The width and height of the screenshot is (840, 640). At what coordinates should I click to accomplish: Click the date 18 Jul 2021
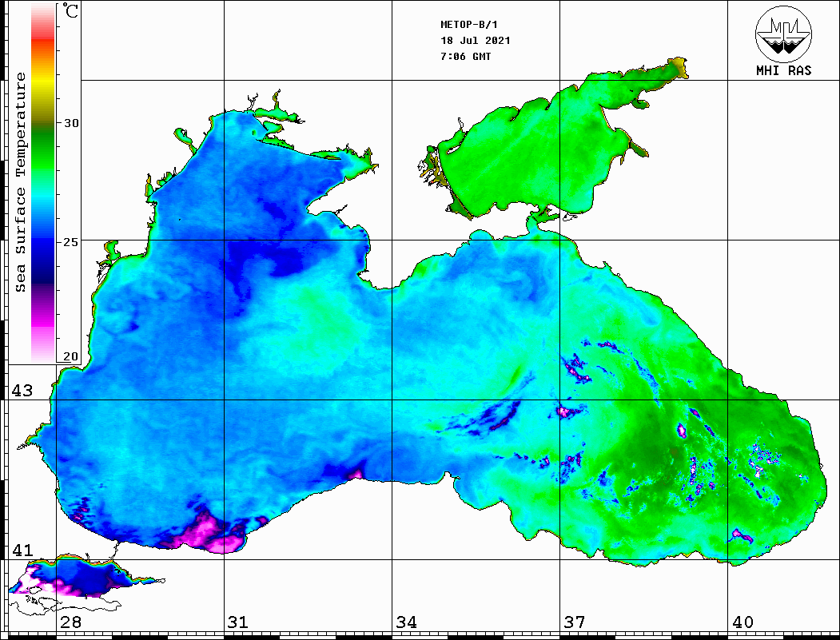coord(476,41)
